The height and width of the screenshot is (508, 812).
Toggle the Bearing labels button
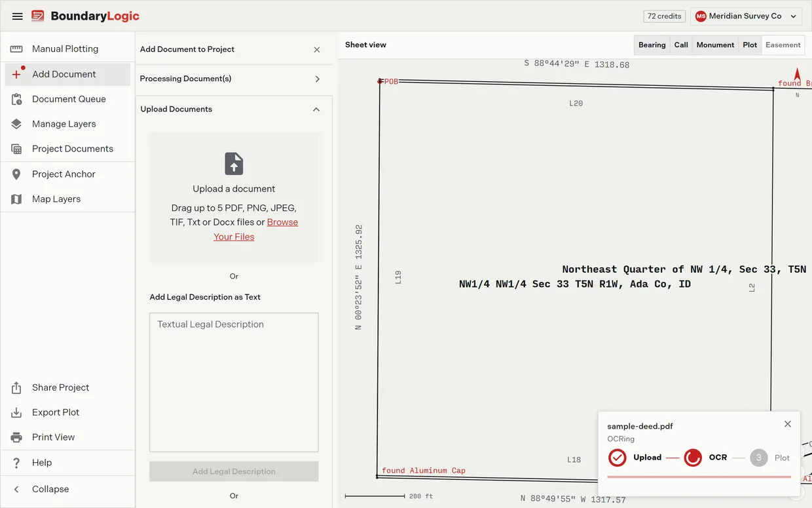(652, 45)
